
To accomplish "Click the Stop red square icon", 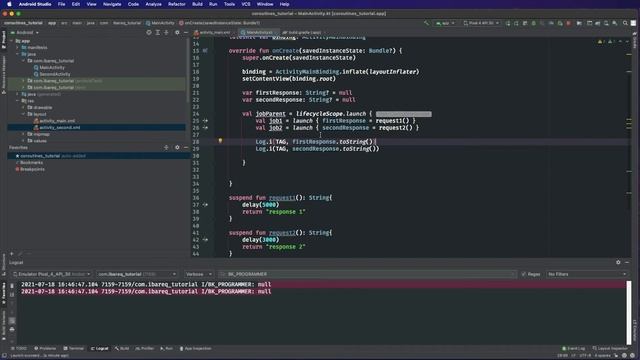I will click(x=569, y=23).
